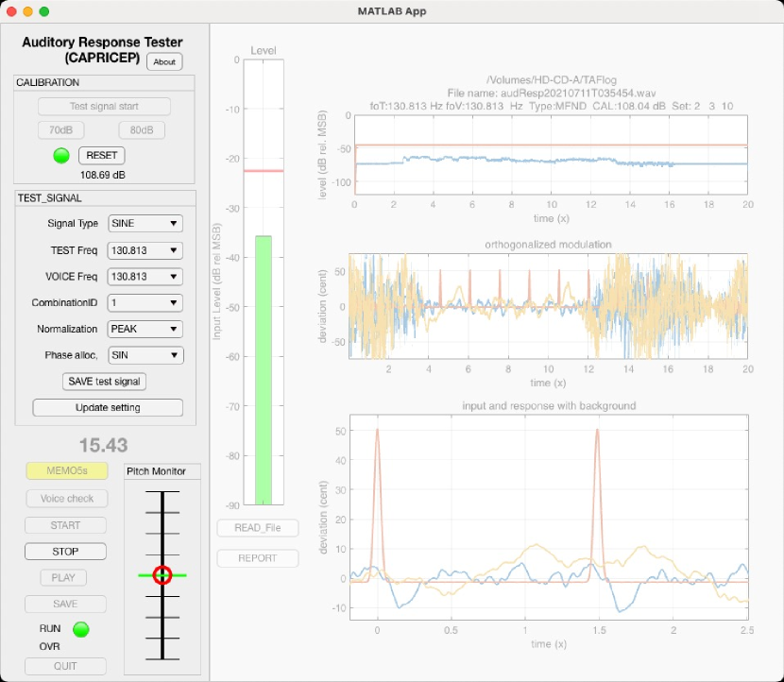Open the Signal Type SINE dropdown

[x=145, y=224]
